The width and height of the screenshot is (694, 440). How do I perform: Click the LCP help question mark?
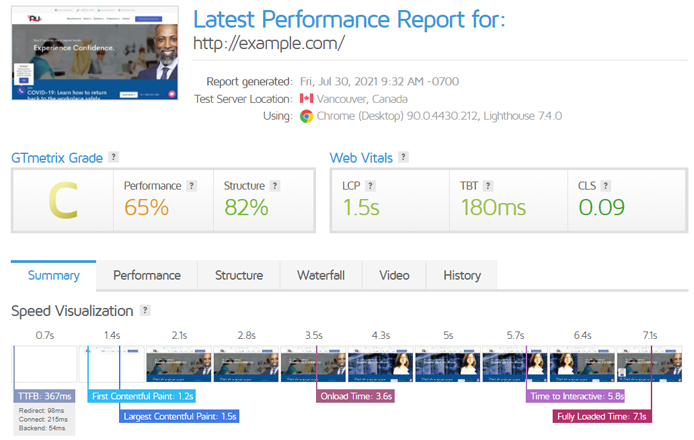tap(370, 185)
